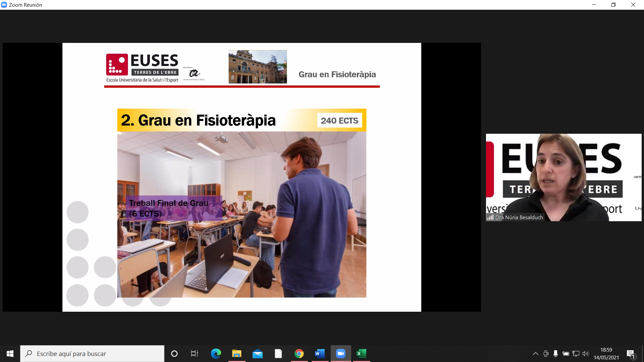Open File Explorer in the taskbar
Screen dimensions: 644x362
click(236, 354)
